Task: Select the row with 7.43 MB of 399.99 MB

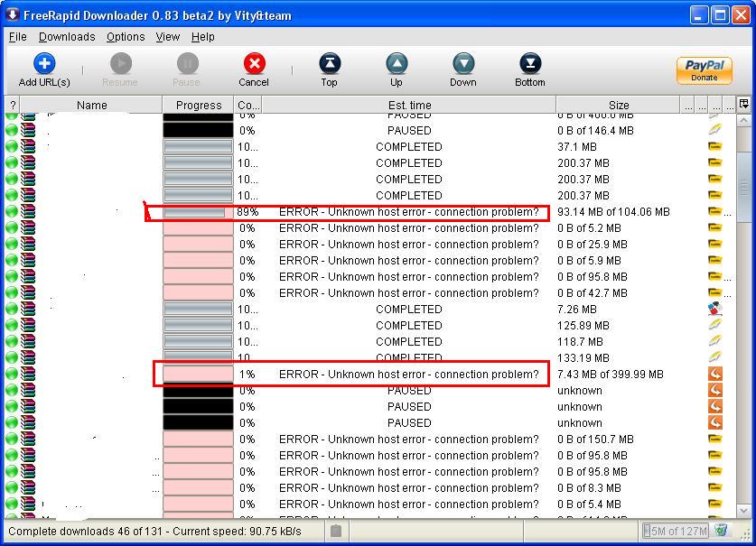Action: pos(408,375)
